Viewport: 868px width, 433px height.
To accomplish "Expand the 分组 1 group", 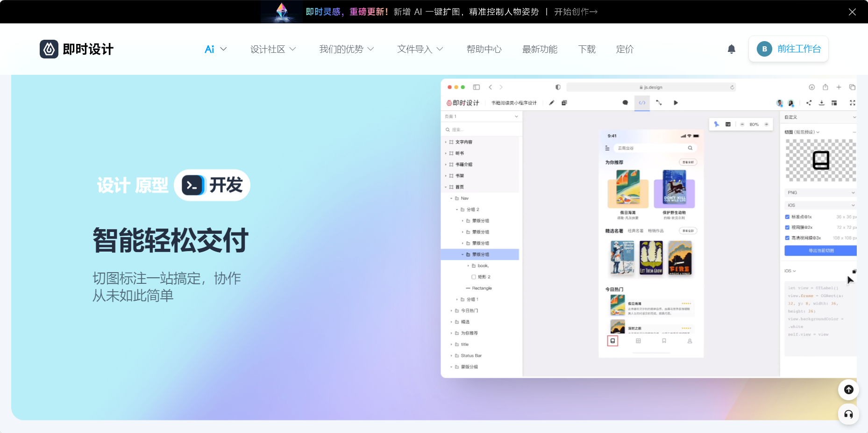I will click(457, 299).
